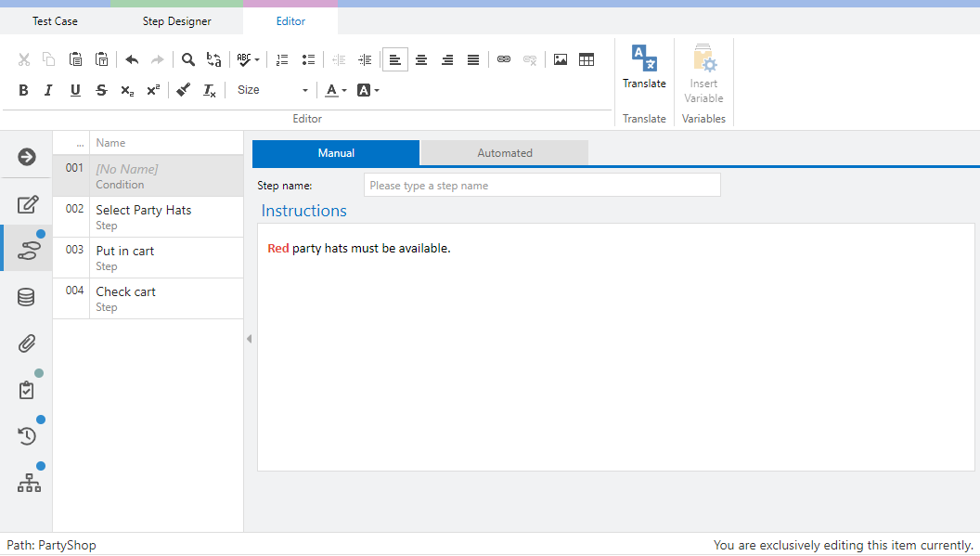Open the spell check dropdown

248,59
